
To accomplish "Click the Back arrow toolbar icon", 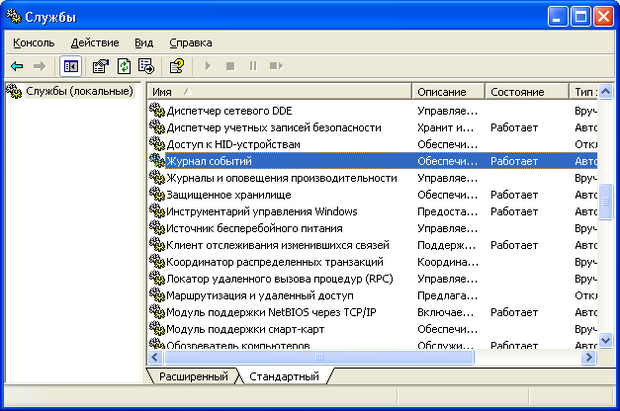I will [x=17, y=66].
